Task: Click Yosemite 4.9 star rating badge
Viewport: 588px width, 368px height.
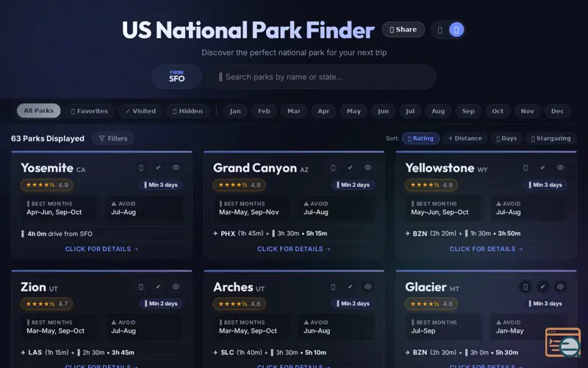Action: pyautogui.click(x=47, y=185)
